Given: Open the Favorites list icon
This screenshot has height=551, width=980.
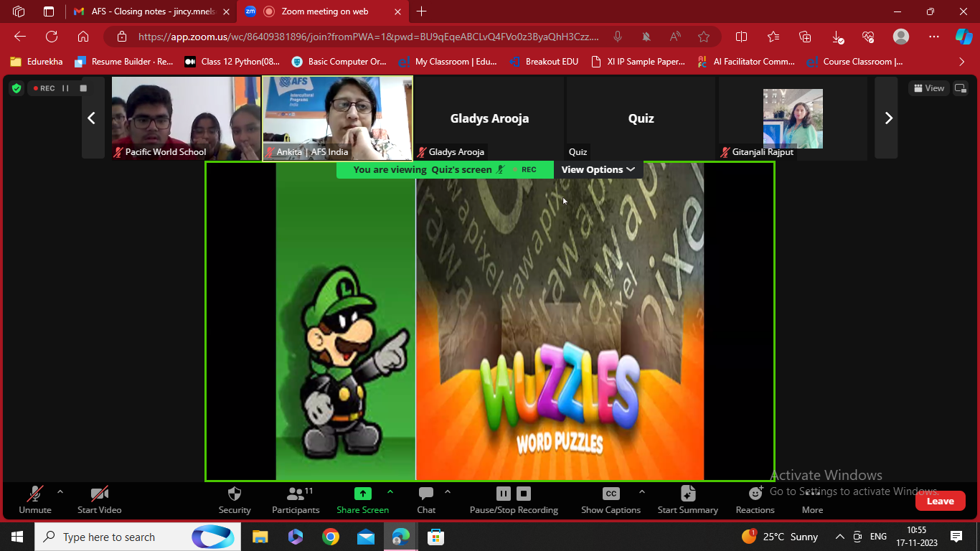Looking at the screenshot, I should pos(773,37).
